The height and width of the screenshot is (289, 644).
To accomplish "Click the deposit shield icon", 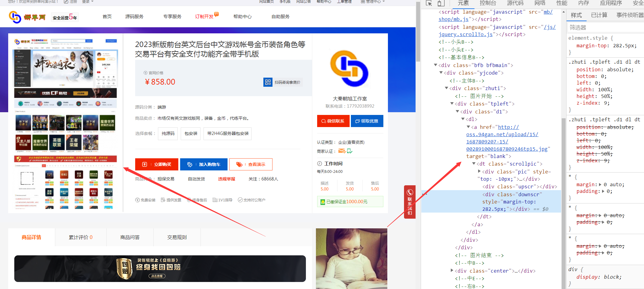I will (323, 202).
